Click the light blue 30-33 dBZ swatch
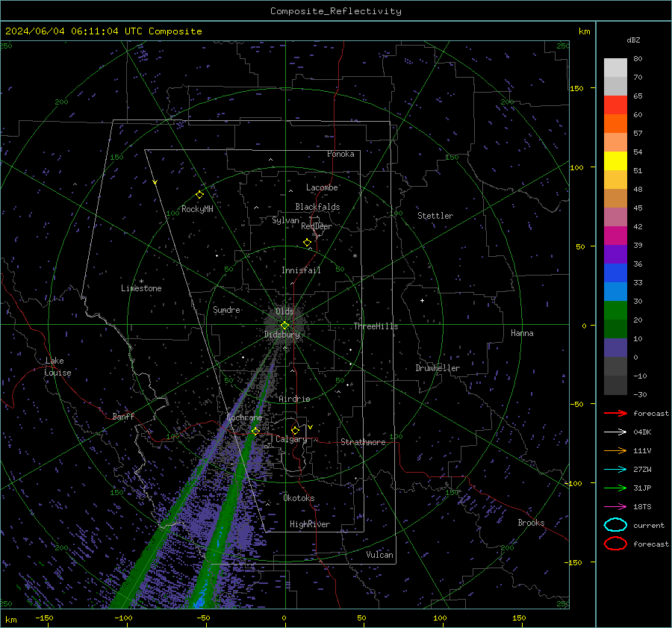 [x=615, y=292]
